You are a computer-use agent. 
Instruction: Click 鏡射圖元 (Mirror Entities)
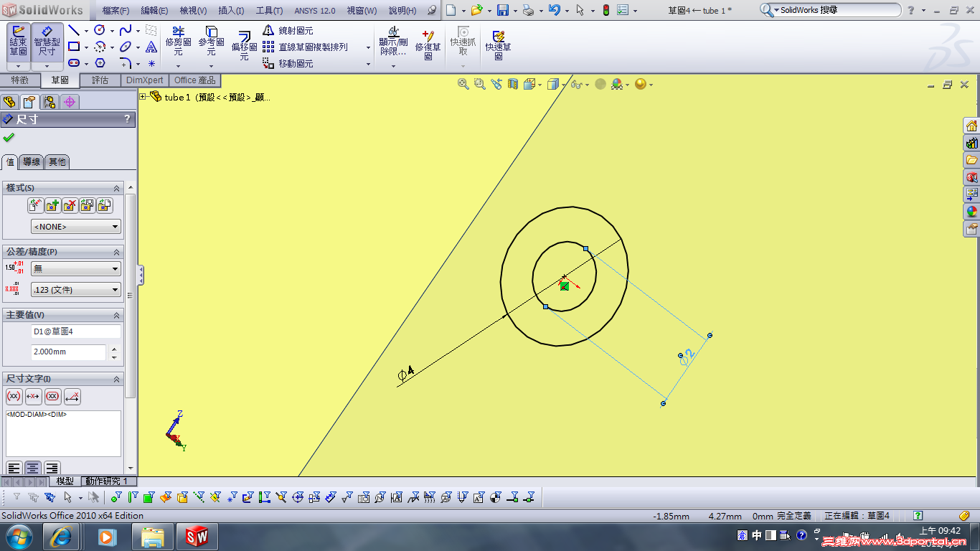tap(288, 31)
